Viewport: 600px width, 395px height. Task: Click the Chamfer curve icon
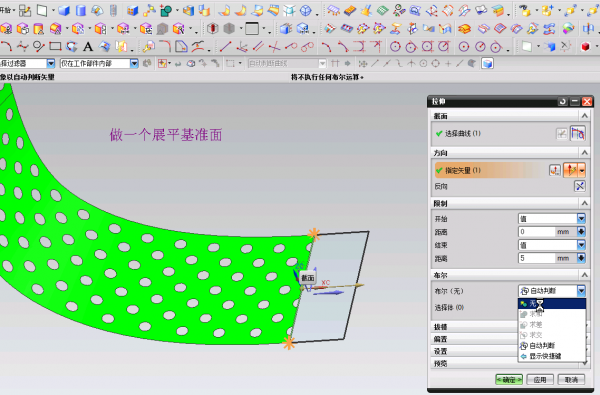[181, 47]
